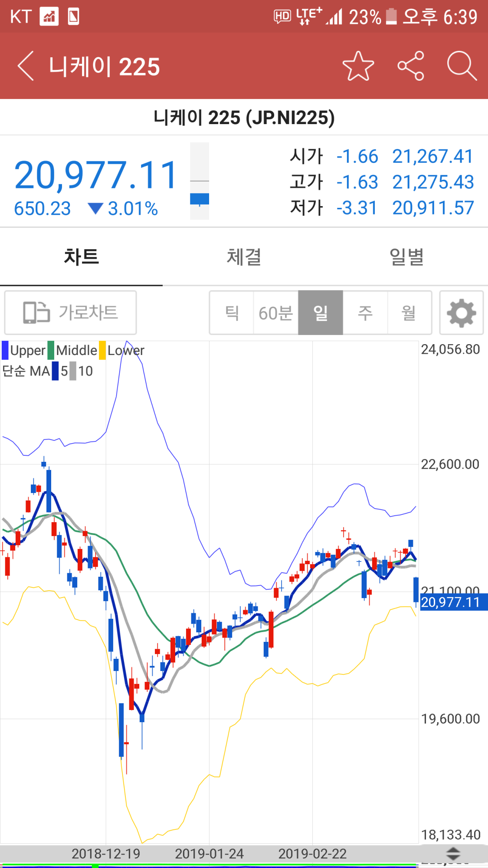The height and width of the screenshot is (868, 488).
Task: Tap the battery status icon
Action: 391,17
